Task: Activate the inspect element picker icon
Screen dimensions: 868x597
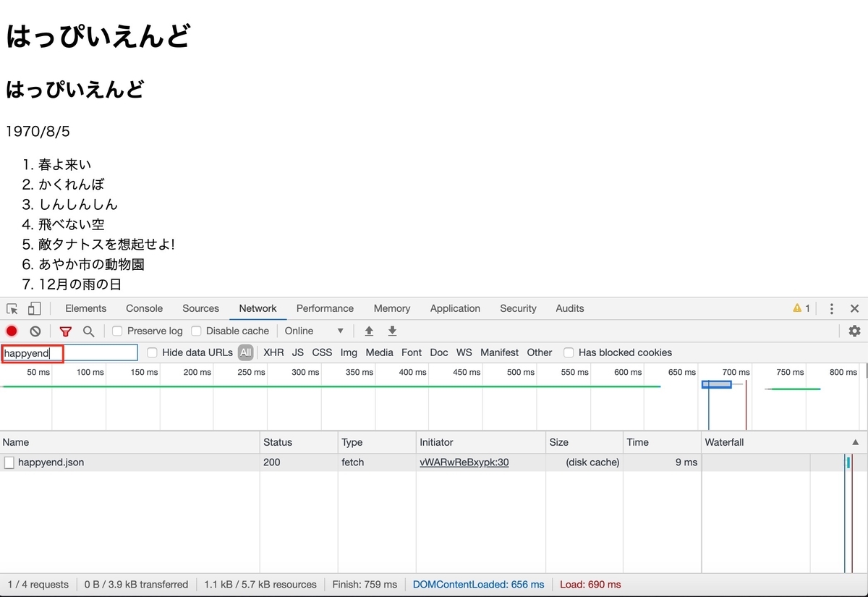Action: pyautogui.click(x=12, y=309)
